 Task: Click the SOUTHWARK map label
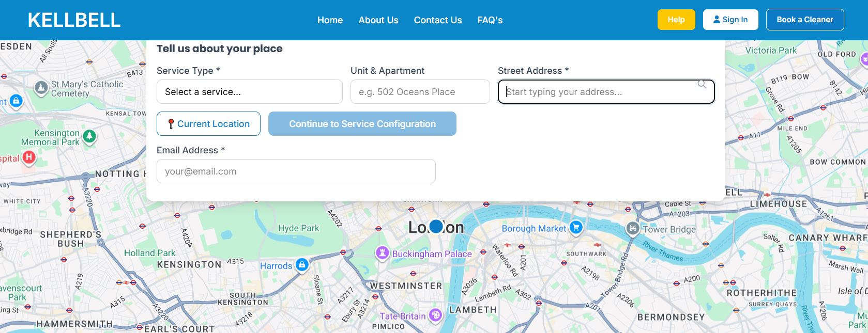tap(586, 254)
